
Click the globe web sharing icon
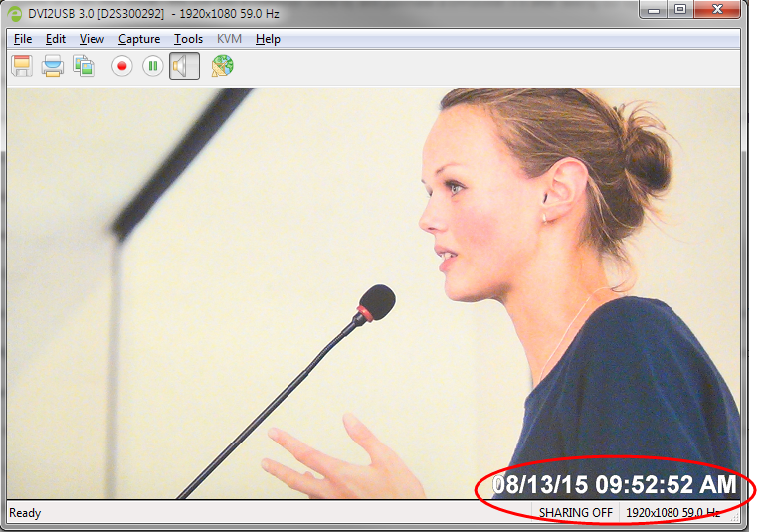click(223, 66)
